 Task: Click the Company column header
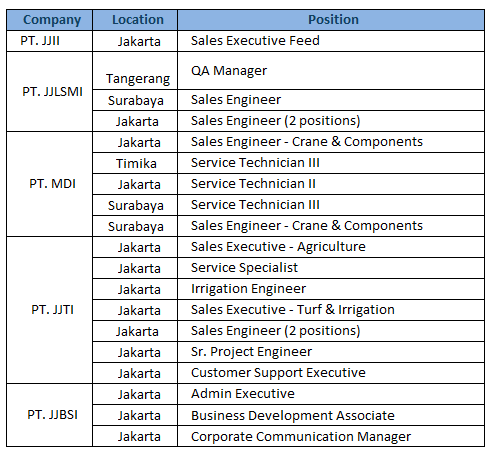pos(49,20)
